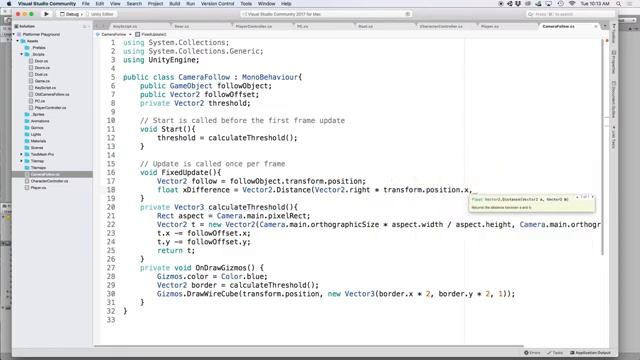Open the Tasks pad in status bar
640x360 pixels.
pos(555,353)
